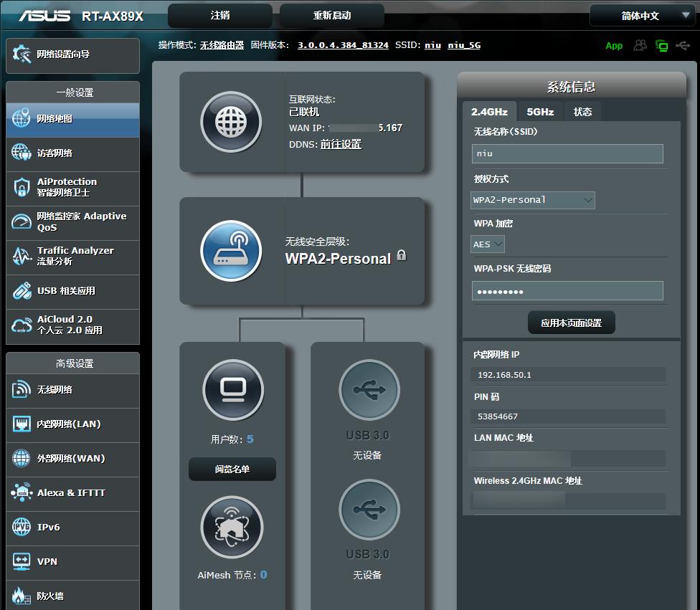Click the 重新启动 reboot button
This screenshot has height=610, width=700.
click(x=331, y=16)
